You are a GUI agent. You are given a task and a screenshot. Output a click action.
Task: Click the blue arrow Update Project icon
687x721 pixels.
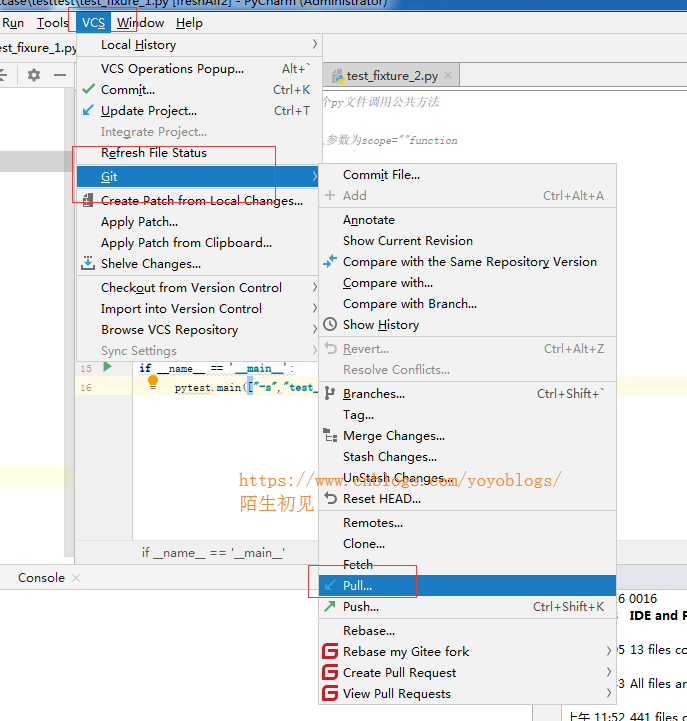[x=88, y=110]
